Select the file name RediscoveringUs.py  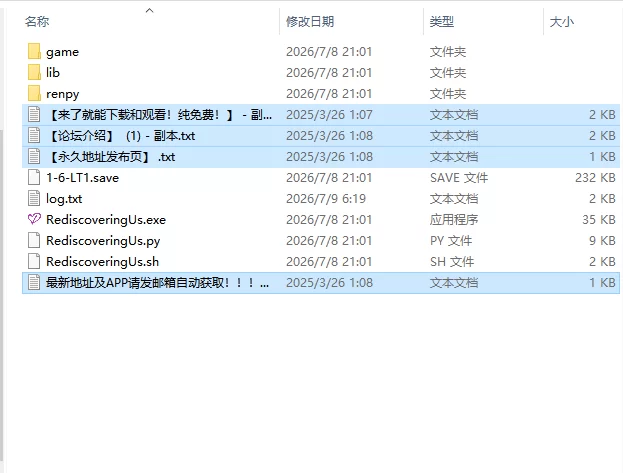coord(103,241)
